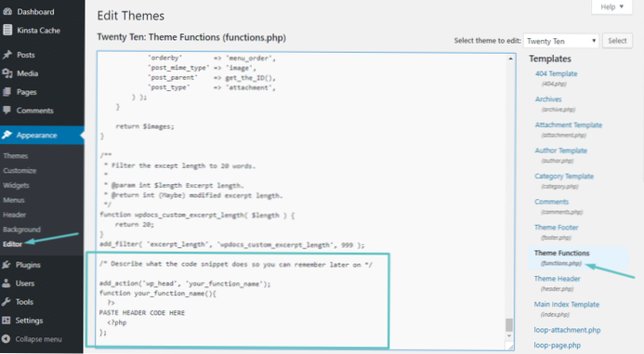Image resolution: width=644 pixels, height=354 pixels.
Task: Open the Plugins menu label
Action: coord(28,265)
